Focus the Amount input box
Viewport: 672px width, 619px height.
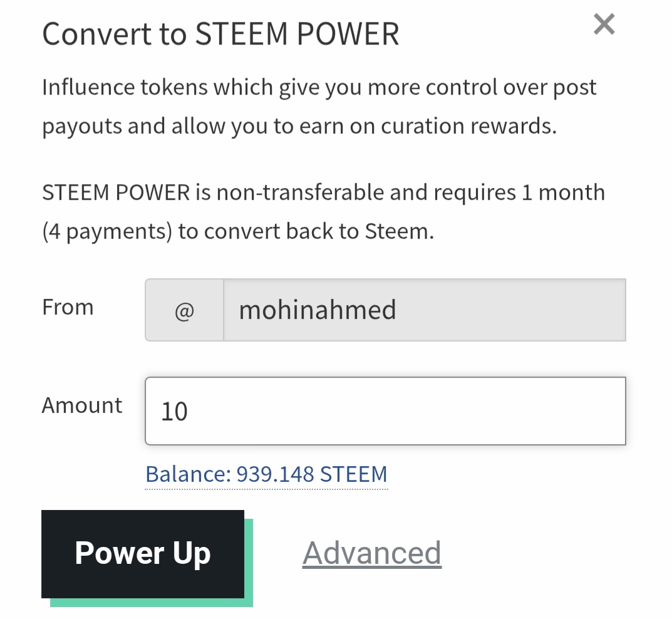point(385,411)
